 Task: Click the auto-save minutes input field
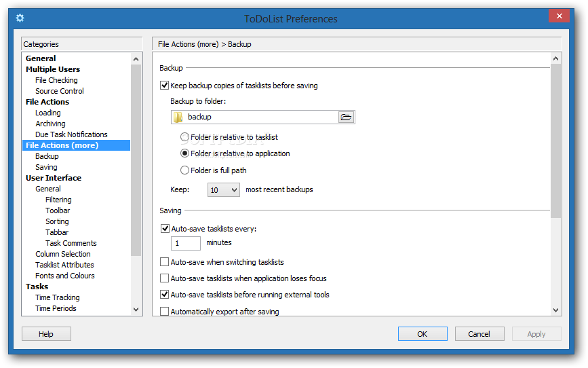[x=186, y=243]
